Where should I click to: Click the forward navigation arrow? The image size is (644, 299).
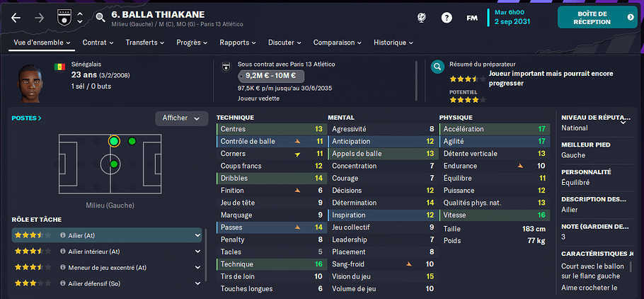[40, 18]
